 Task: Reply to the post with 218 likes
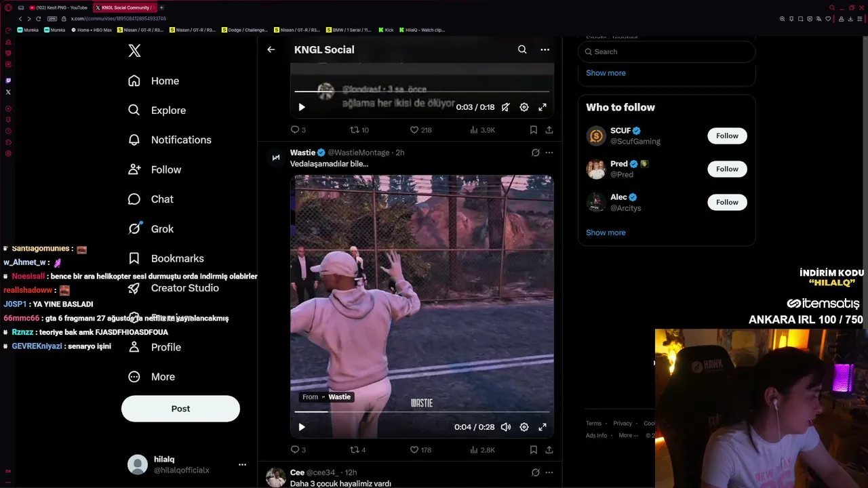pyautogui.click(x=298, y=130)
